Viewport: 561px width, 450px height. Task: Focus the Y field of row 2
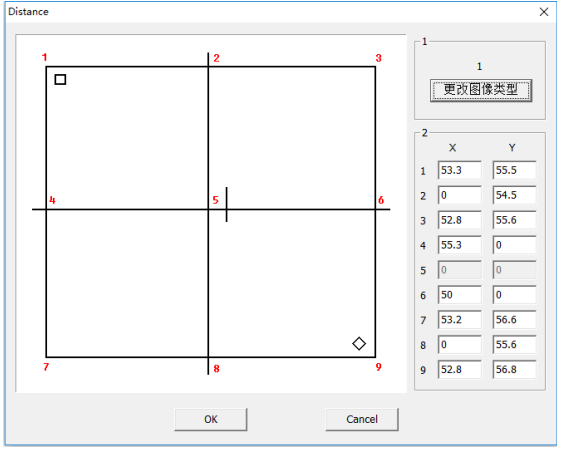tap(514, 195)
